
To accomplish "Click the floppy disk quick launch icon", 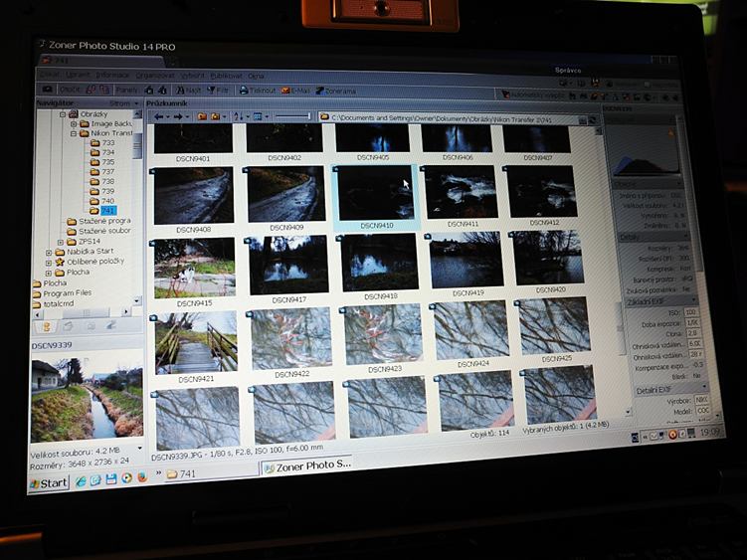I will click(111, 479).
